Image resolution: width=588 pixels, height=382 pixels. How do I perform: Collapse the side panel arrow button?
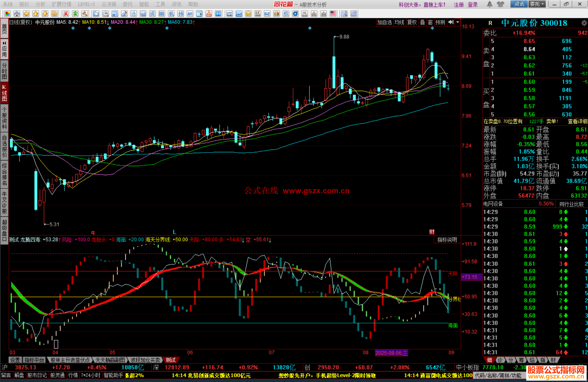451,22
